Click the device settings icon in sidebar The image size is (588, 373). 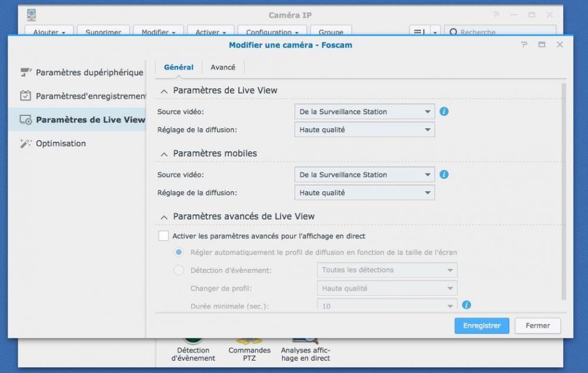[26, 72]
